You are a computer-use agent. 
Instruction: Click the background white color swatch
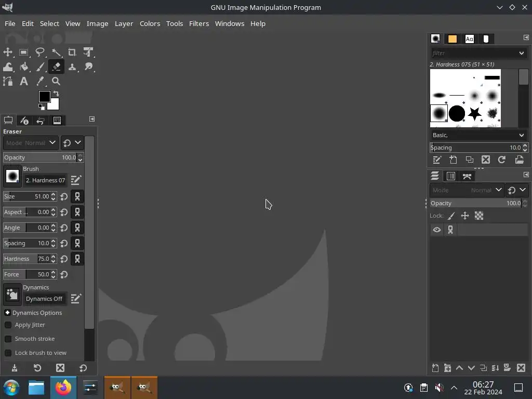click(x=54, y=105)
